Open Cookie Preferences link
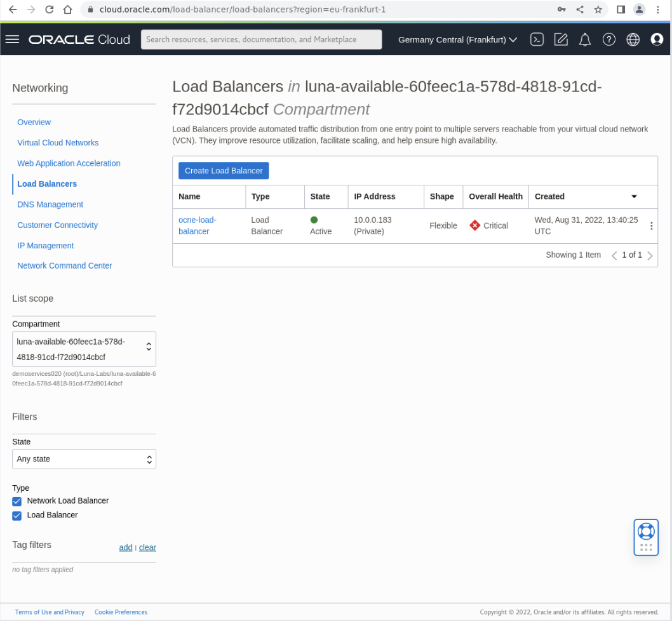Screen dimensions: 672x621 click(121, 612)
